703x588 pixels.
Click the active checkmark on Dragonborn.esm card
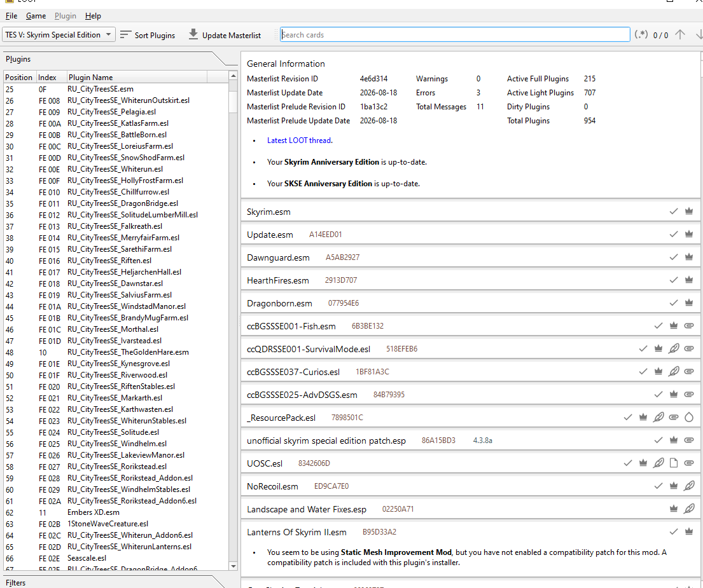coord(673,303)
